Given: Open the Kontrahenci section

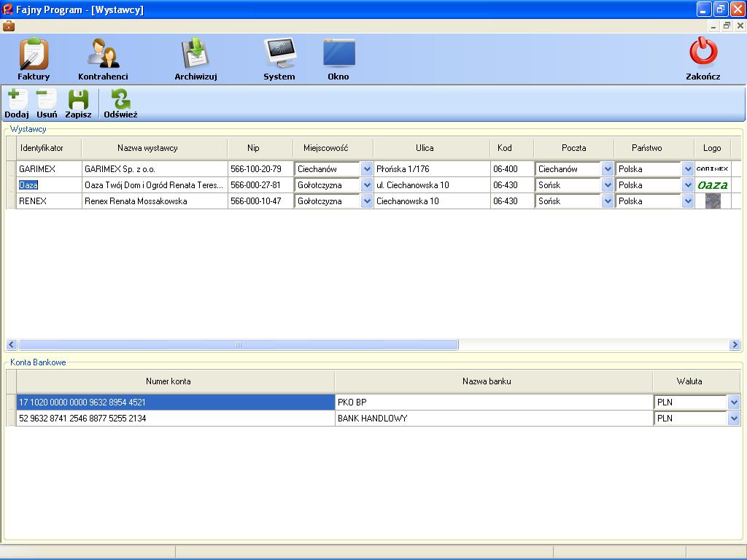Looking at the screenshot, I should pos(103,58).
